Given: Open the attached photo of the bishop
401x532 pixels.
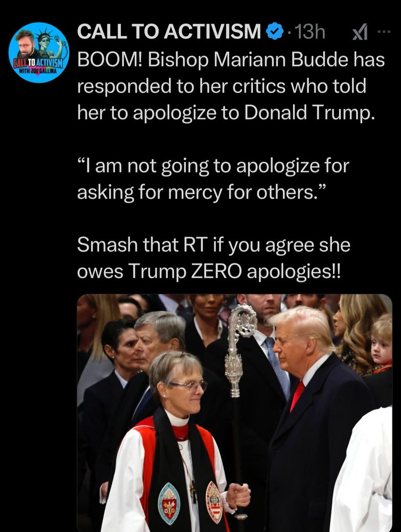Looking at the screenshot, I should point(235,413).
